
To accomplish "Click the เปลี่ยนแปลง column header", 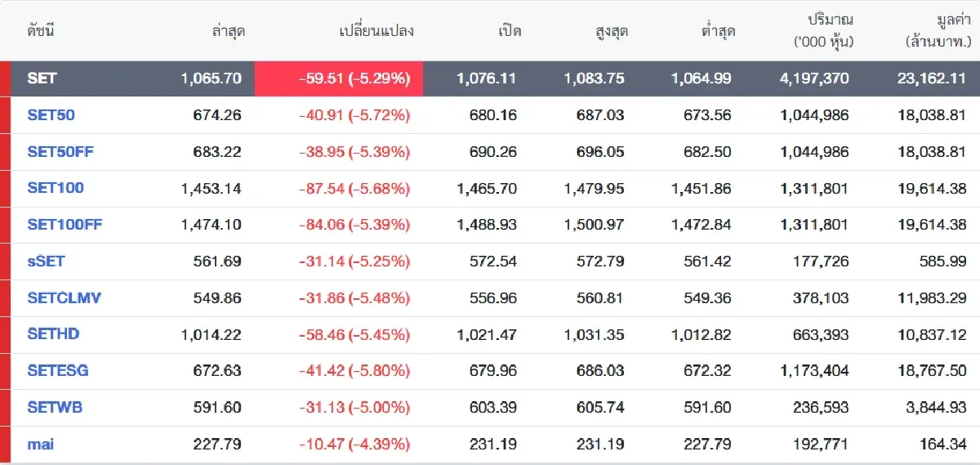I will click(376, 31).
